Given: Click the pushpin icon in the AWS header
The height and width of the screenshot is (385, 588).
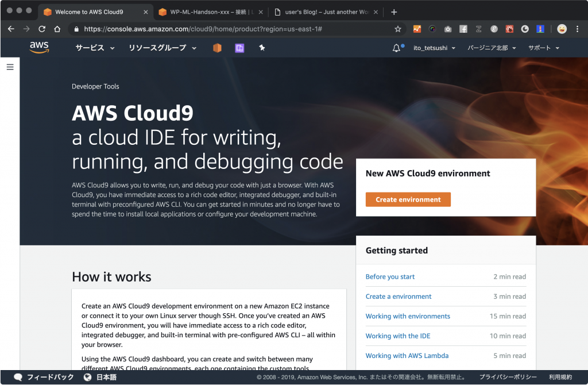Looking at the screenshot, I should (262, 48).
